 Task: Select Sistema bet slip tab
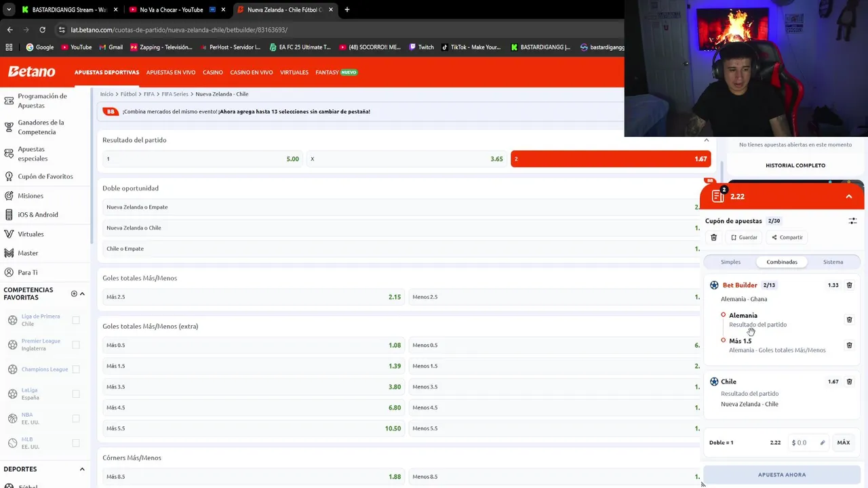coord(833,262)
